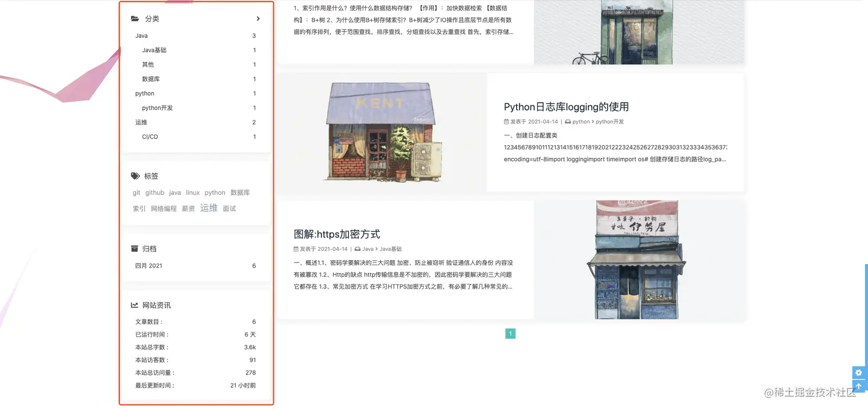Click the python开发 link in post meta

(x=610, y=122)
